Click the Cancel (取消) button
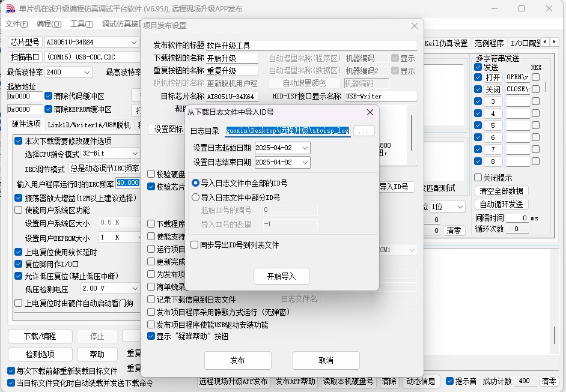 pyautogui.click(x=326, y=360)
